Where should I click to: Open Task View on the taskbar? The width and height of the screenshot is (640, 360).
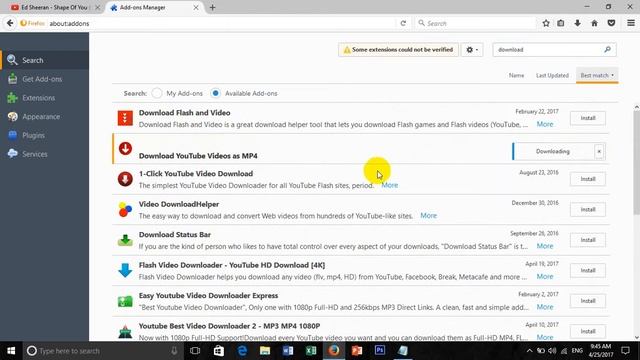195,351
